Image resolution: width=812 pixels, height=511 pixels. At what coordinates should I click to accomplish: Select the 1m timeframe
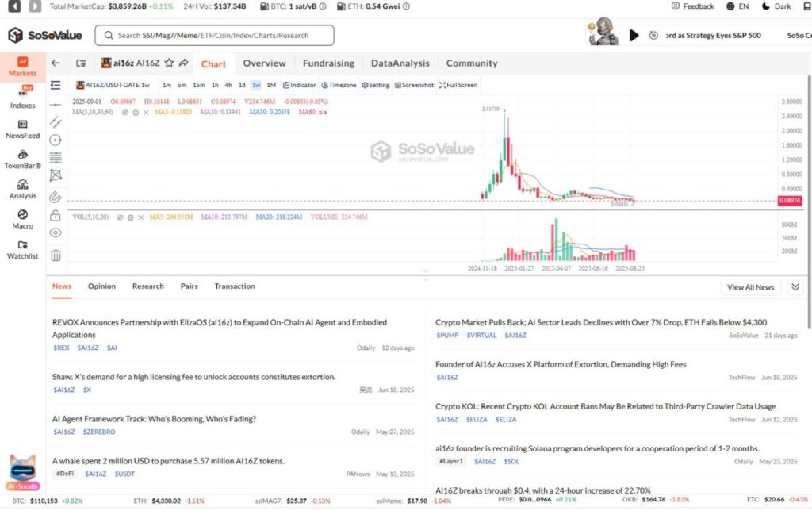167,85
